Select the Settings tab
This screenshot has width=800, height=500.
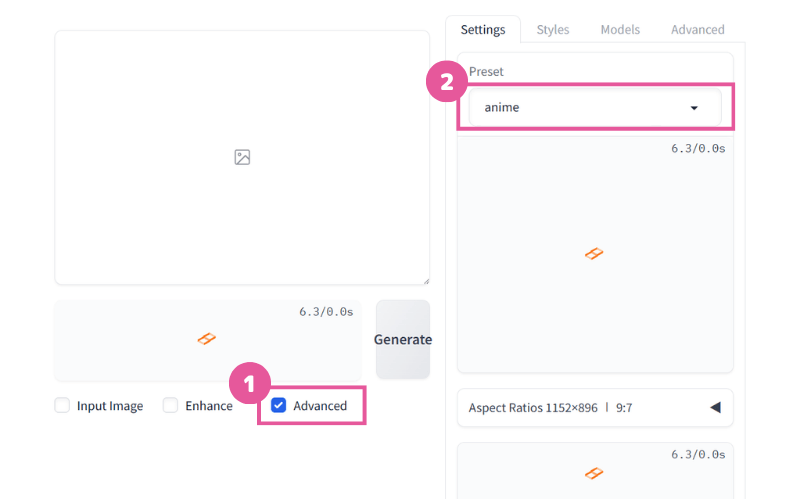pyautogui.click(x=483, y=30)
